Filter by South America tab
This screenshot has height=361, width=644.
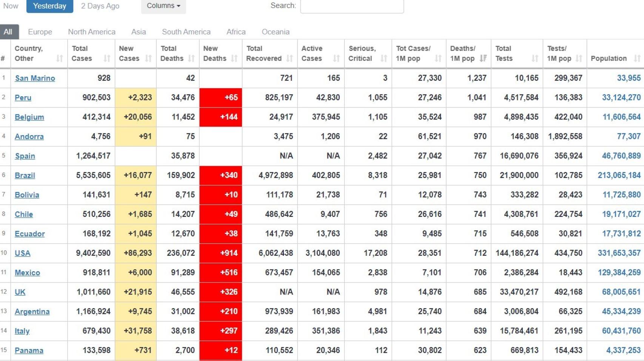click(186, 32)
